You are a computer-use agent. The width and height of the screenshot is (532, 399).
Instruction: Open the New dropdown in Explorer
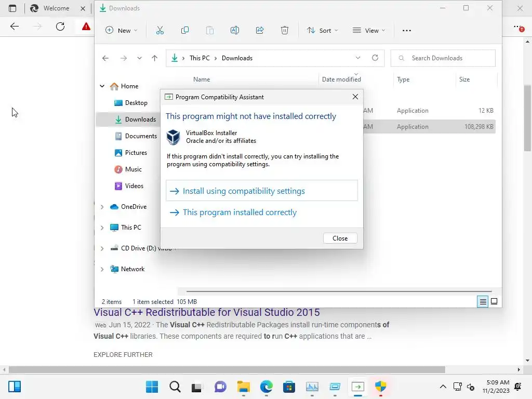122,31
